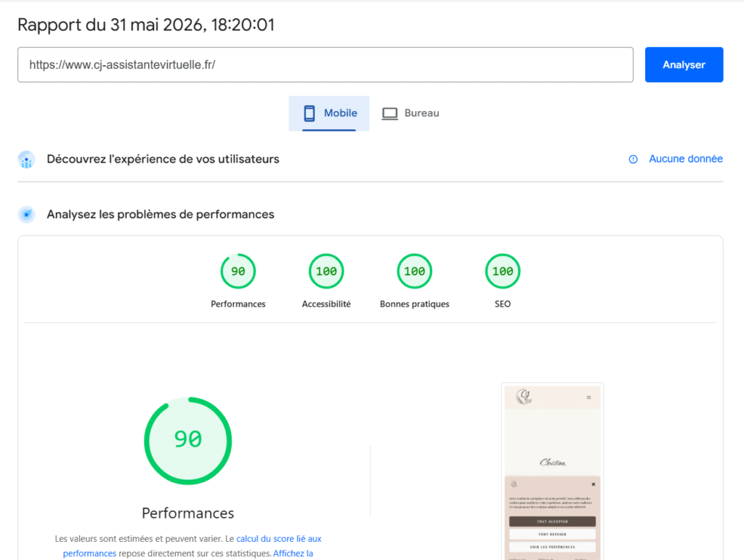Select the small Performances 90 score gauge

click(238, 271)
